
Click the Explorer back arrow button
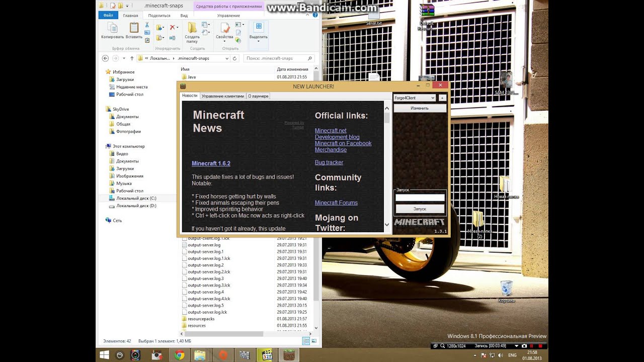(x=105, y=58)
